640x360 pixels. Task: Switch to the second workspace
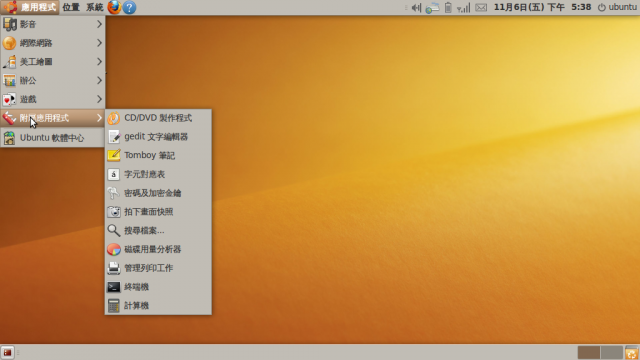[x=611, y=353]
